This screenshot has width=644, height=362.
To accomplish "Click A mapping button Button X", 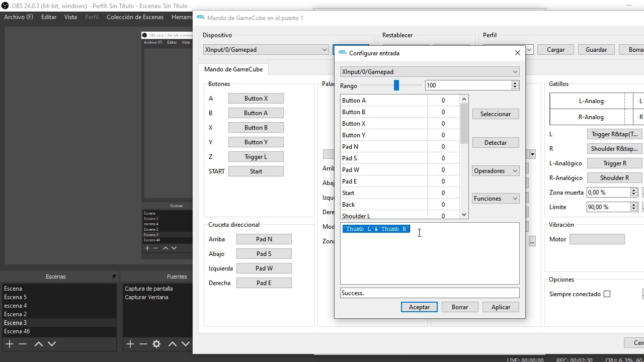I will point(256,99).
